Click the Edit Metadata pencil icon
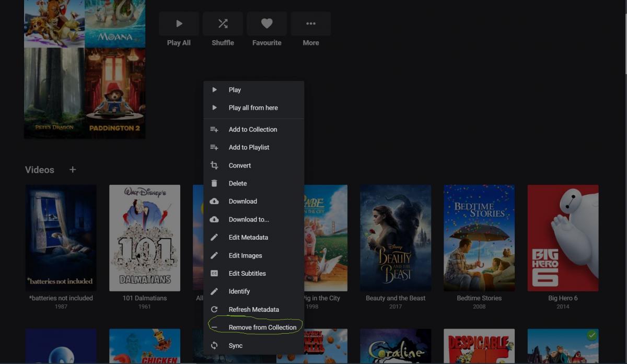627x364 pixels. [x=214, y=238]
